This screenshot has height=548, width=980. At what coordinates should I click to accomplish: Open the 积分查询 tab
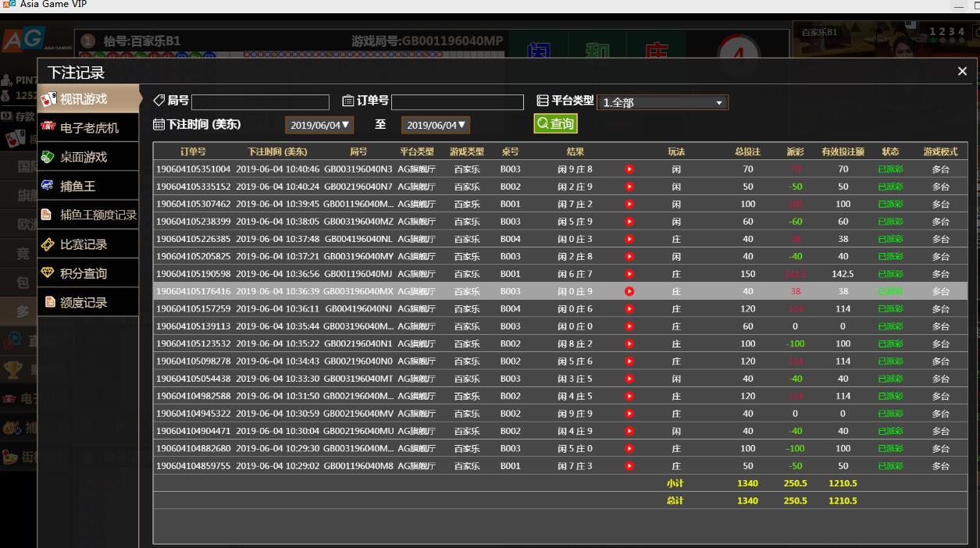click(x=88, y=273)
